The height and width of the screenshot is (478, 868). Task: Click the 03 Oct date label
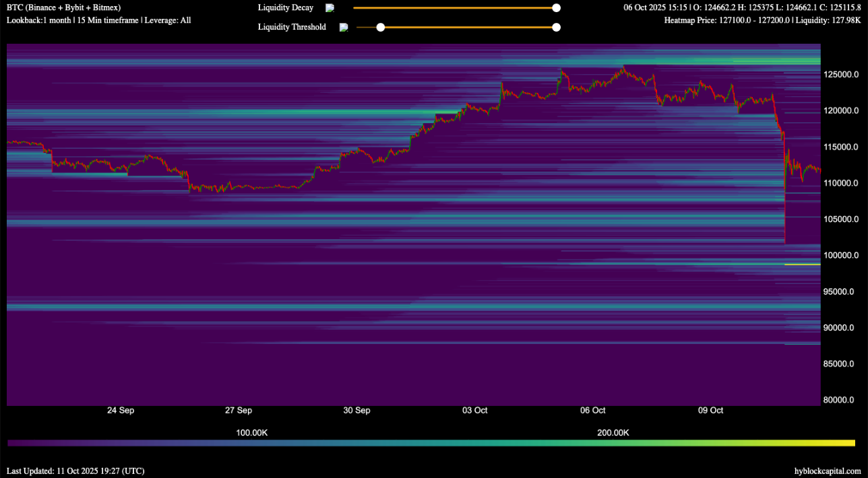(475, 410)
